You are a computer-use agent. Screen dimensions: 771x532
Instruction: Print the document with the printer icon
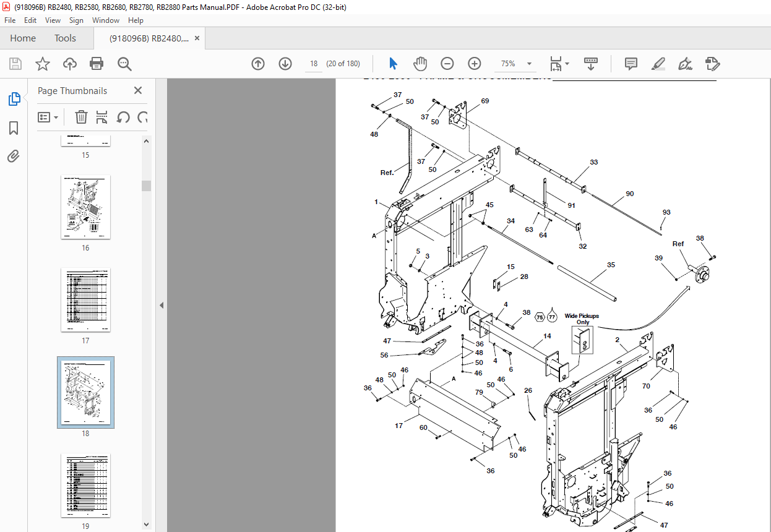pos(97,64)
